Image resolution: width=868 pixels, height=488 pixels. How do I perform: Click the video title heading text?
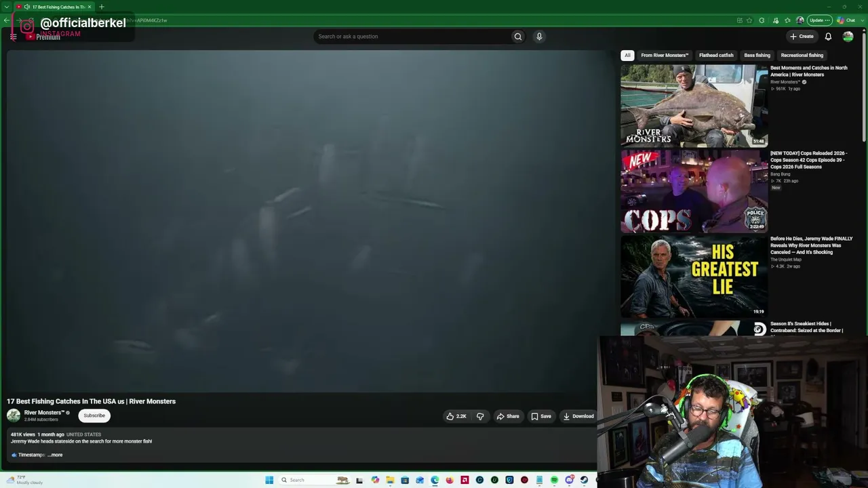click(92, 401)
